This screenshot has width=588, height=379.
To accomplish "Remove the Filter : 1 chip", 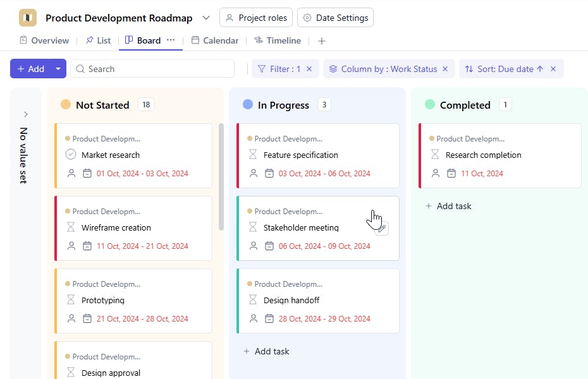I will point(309,69).
